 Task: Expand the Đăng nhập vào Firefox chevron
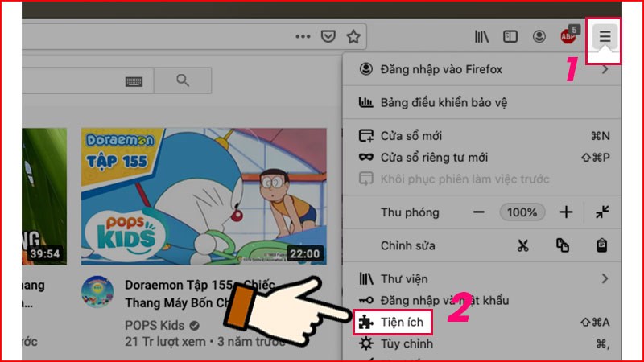pos(605,69)
